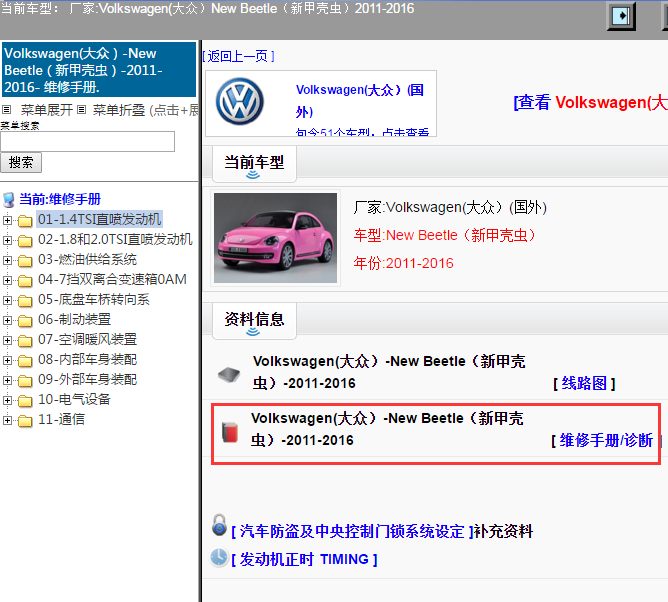Expand the 03-燃油供给系统 node

click(7, 260)
